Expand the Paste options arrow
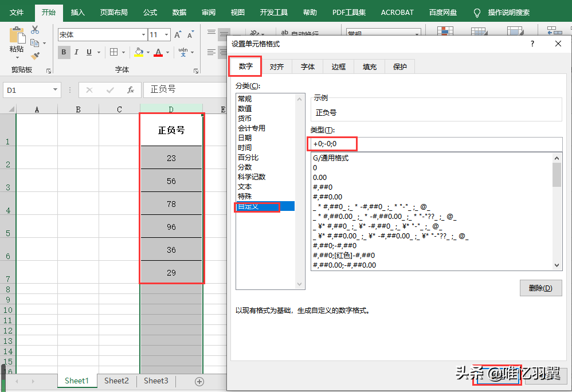The image size is (572, 392). (x=17, y=58)
